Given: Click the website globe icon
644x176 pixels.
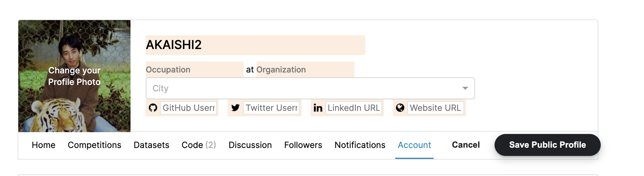Looking at the screenshot, I should tap(400, 108).
